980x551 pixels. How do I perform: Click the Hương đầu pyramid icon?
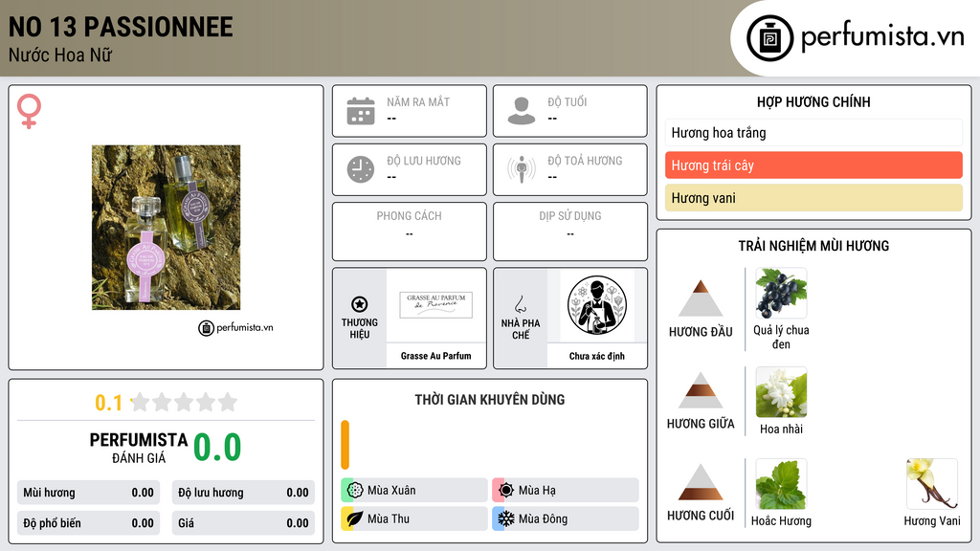[701, 298]
